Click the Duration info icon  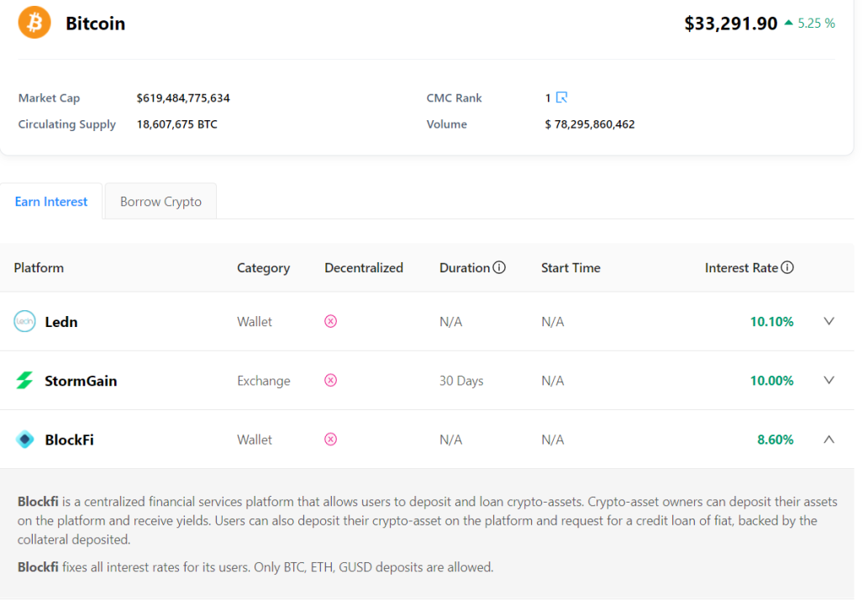pyautogui.click(x=499, y=267)
